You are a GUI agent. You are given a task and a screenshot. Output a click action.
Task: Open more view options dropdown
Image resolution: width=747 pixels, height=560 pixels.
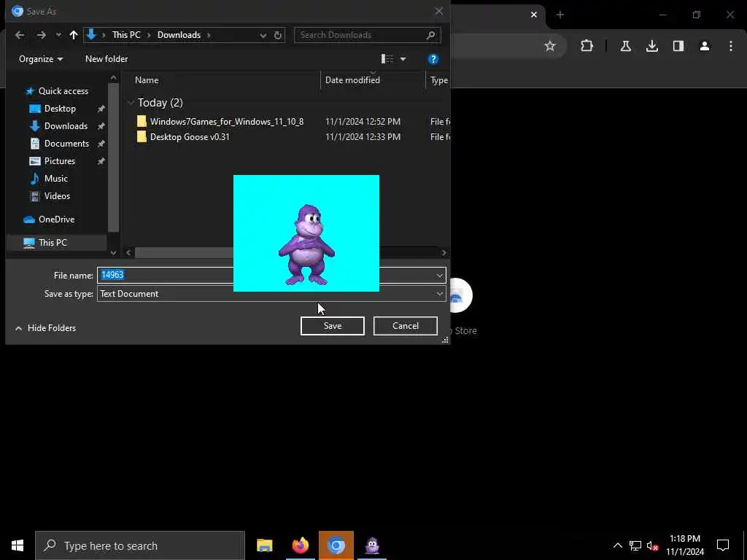tap(403, 59)
